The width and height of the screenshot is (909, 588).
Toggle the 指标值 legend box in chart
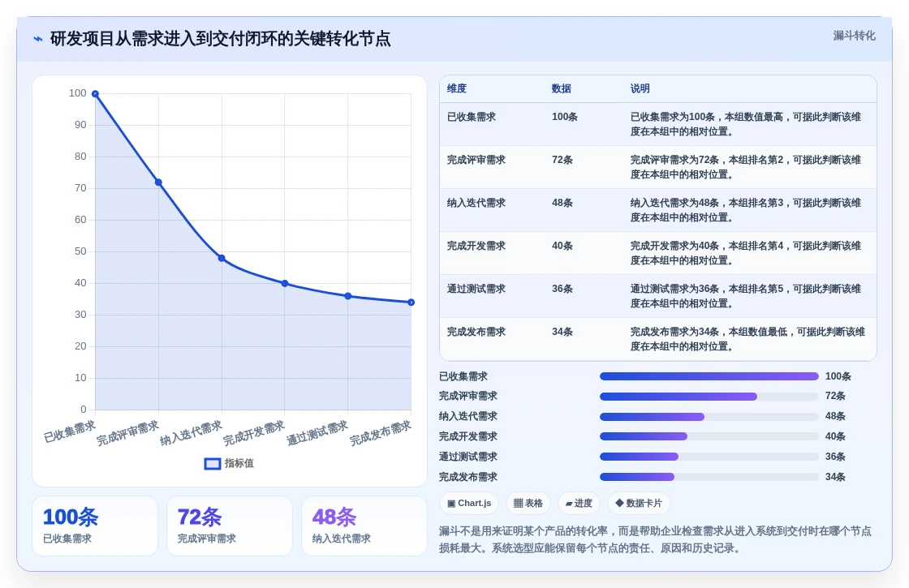point(213,463)
